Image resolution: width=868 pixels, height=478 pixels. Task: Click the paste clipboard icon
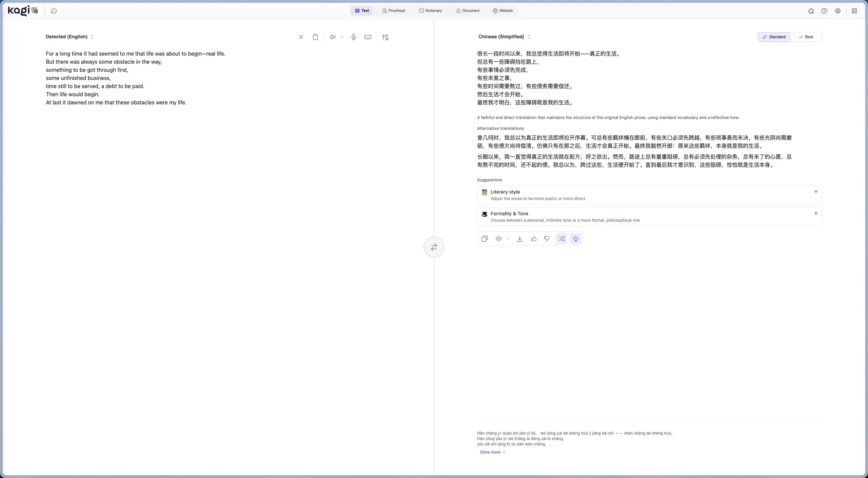coord(315,37)
